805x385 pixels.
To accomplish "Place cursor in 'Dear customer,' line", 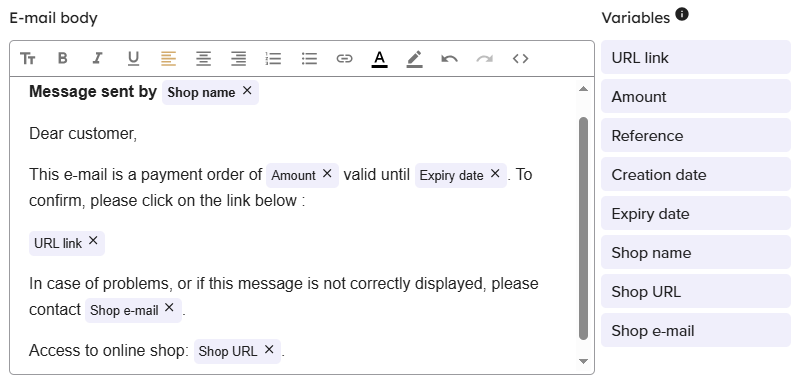I will point(83,133).
